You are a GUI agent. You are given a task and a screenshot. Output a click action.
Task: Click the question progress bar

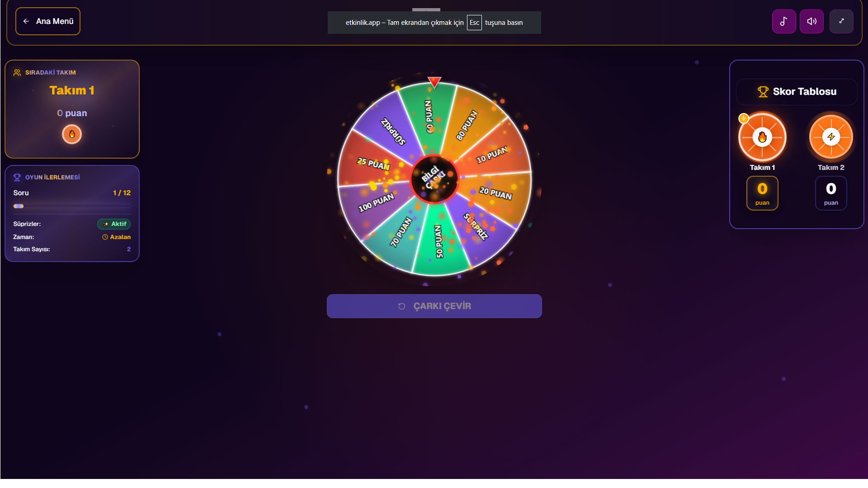coord(72,206)
